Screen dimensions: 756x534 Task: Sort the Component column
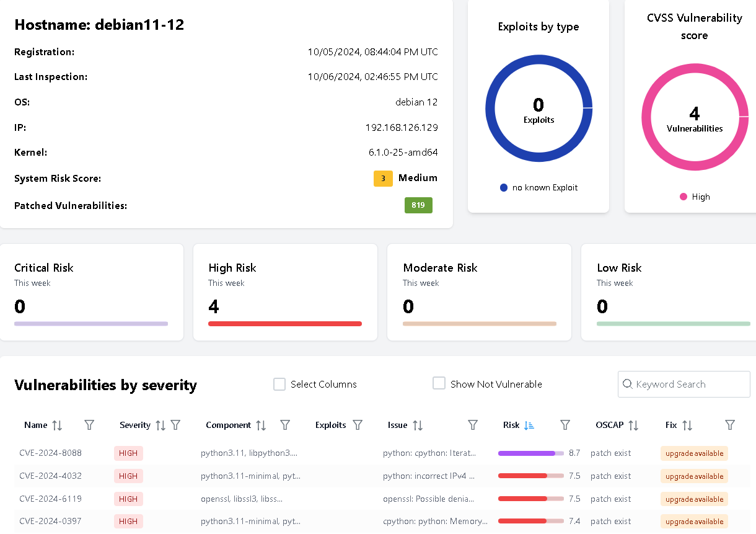261,425
